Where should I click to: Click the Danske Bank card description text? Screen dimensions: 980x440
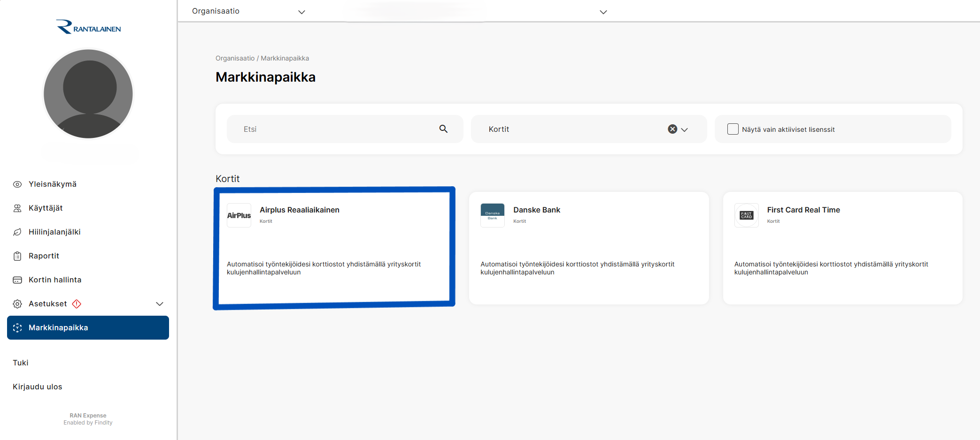578,268
